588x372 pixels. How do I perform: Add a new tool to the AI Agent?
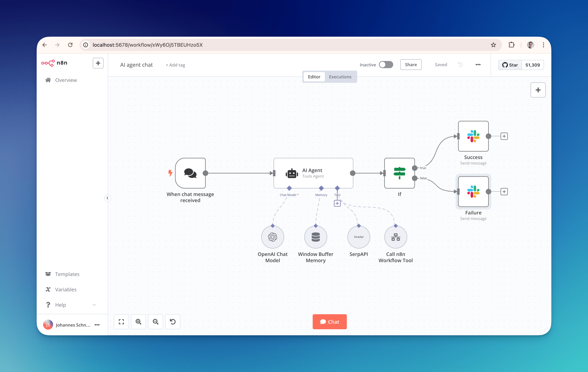coord(337,203)
